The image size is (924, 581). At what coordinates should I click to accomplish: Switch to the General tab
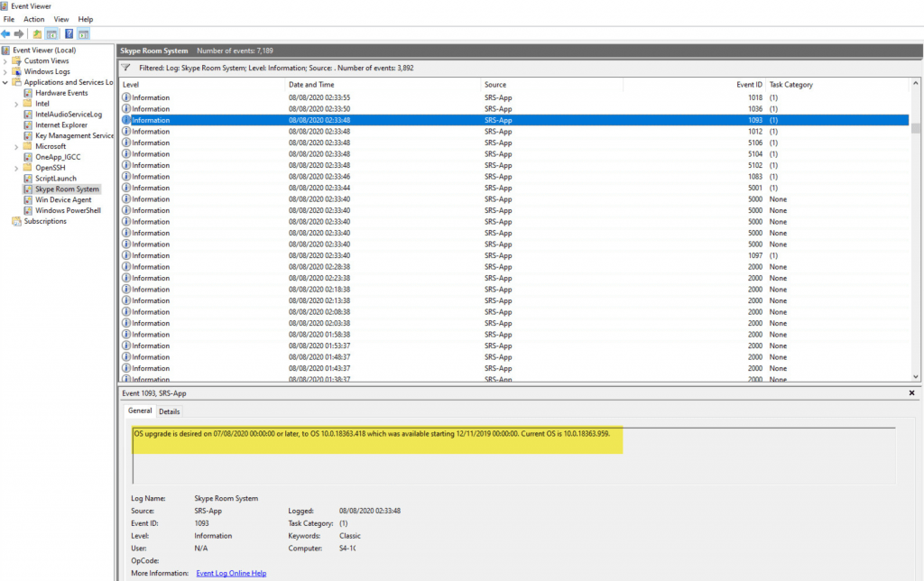[x=140, y=410]
